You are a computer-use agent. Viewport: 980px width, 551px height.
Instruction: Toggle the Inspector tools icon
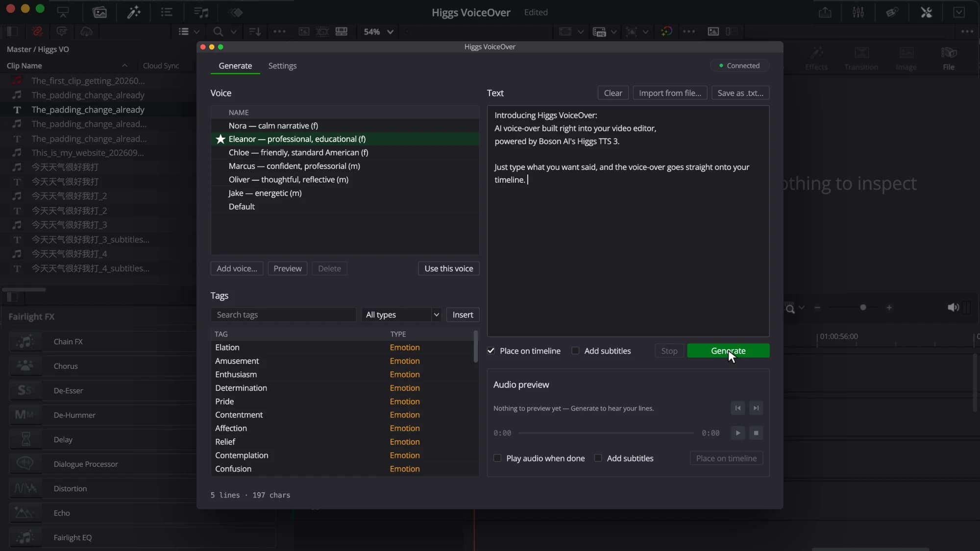(x=926, y=12)
